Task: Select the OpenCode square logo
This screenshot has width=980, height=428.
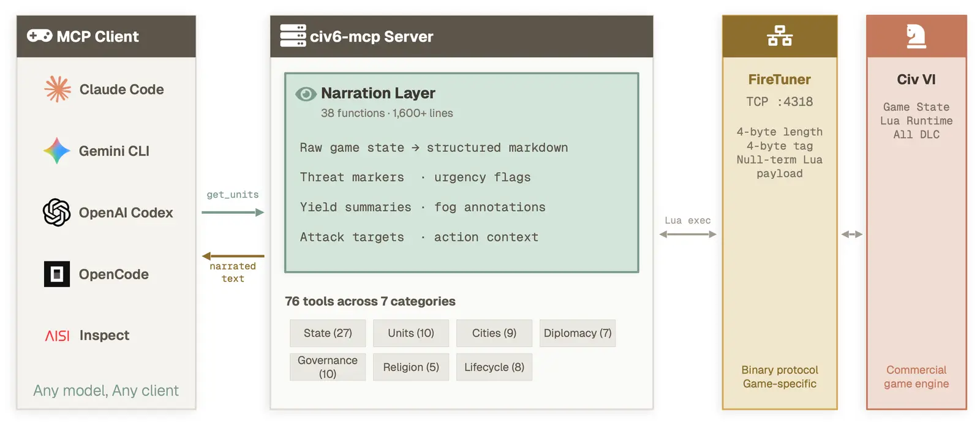Action: [57, 274]
